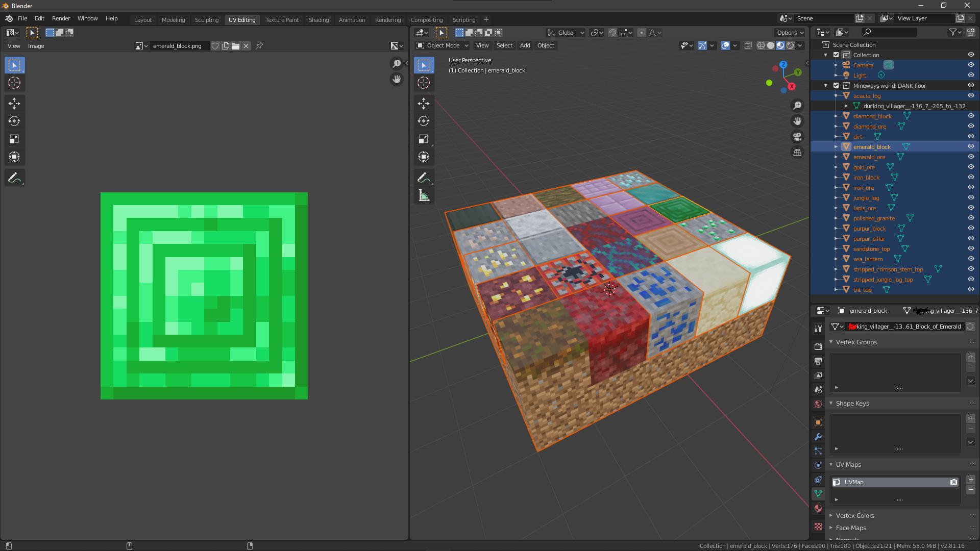
Task: Expand the acacia_log item in the outliner
Action: [x=836, y=95]
